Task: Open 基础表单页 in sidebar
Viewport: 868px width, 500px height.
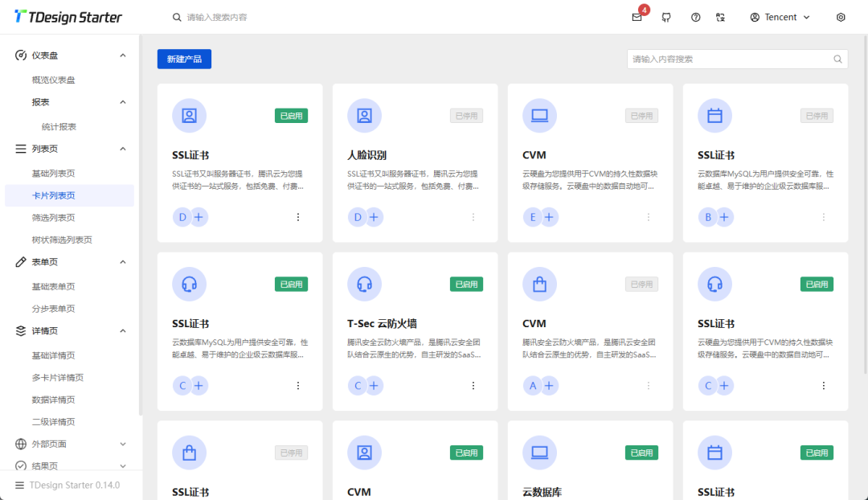Action: (69, 286)
